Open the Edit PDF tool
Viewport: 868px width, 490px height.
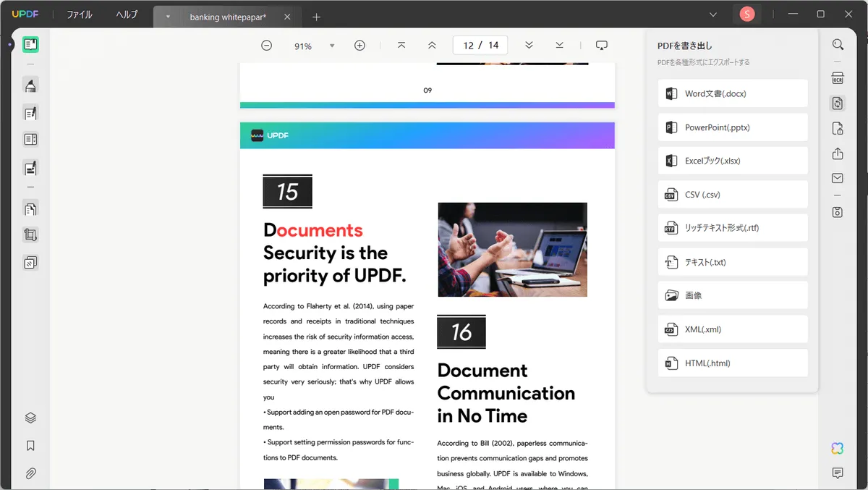(30, 112)
